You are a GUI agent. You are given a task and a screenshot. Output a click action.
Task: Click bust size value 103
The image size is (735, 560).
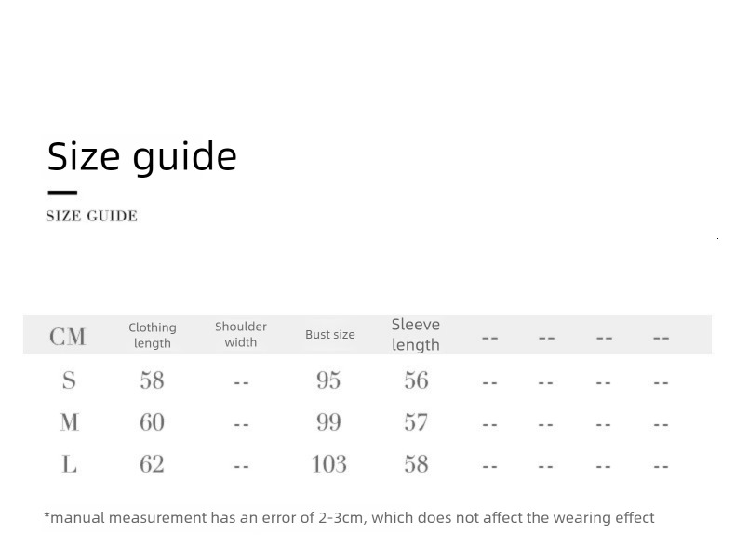click(328, 463)
